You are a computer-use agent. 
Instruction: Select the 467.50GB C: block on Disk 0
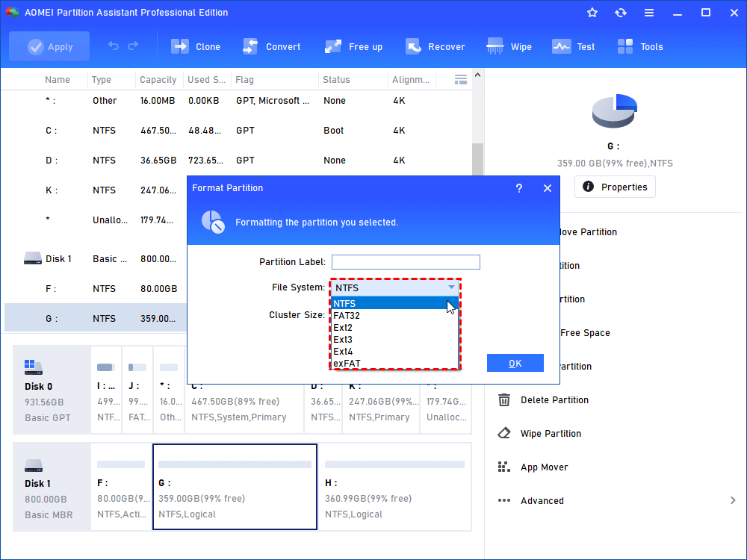point(244,408)
